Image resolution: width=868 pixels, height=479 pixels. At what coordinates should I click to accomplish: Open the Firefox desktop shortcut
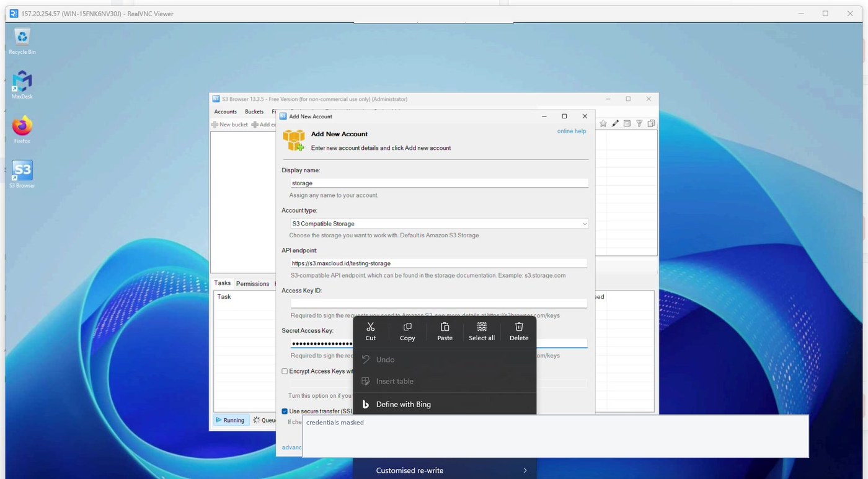click(x=22, y=130)
